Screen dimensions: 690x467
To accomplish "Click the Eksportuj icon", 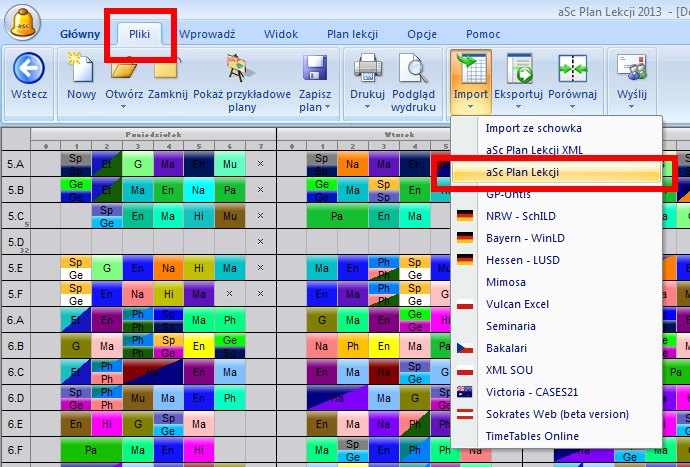I will [x=519, y=68].
